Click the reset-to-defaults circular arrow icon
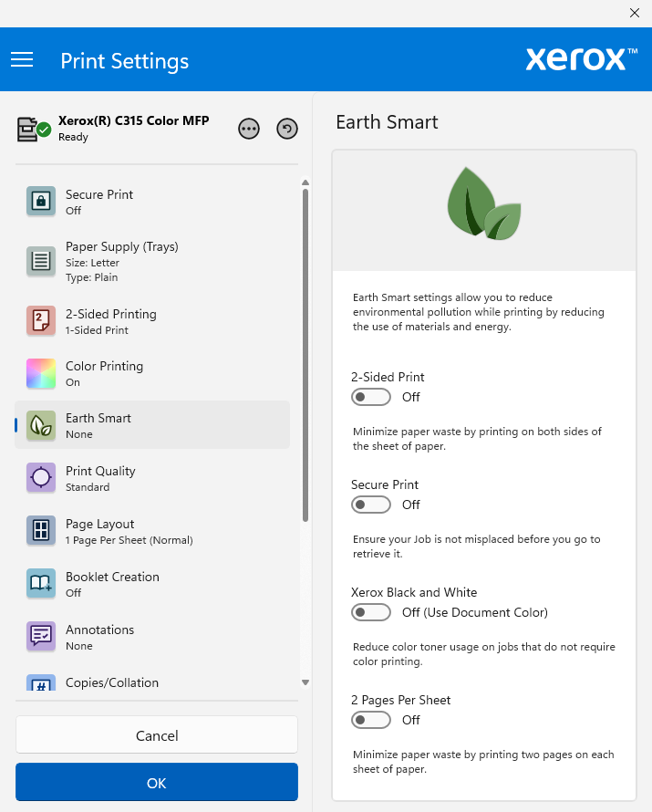The width and height of the screenshot is (652, 812). (x=287, y=129)
